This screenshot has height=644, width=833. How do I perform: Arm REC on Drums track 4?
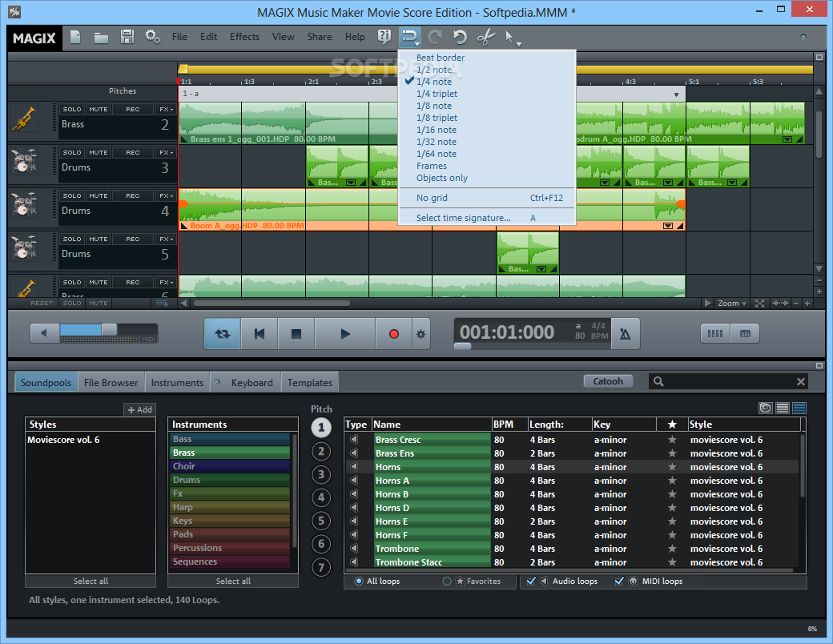pyautogui.click(x=133, y=195)
